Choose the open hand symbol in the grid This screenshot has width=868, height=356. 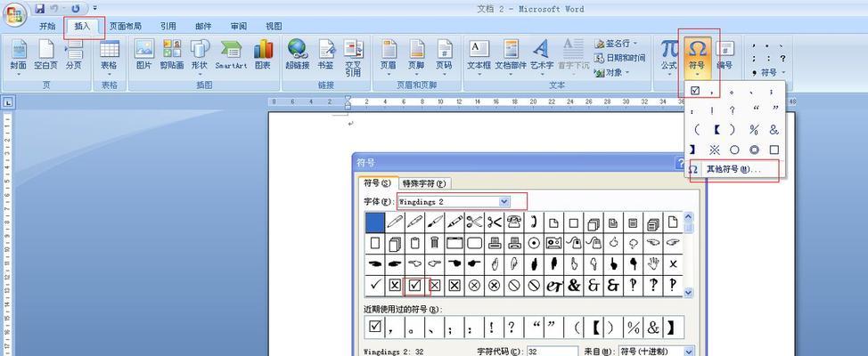click(x=653, y=264)
